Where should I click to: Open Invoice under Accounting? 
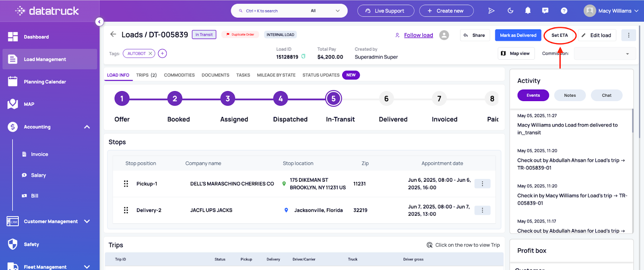[x=39, y=154]
